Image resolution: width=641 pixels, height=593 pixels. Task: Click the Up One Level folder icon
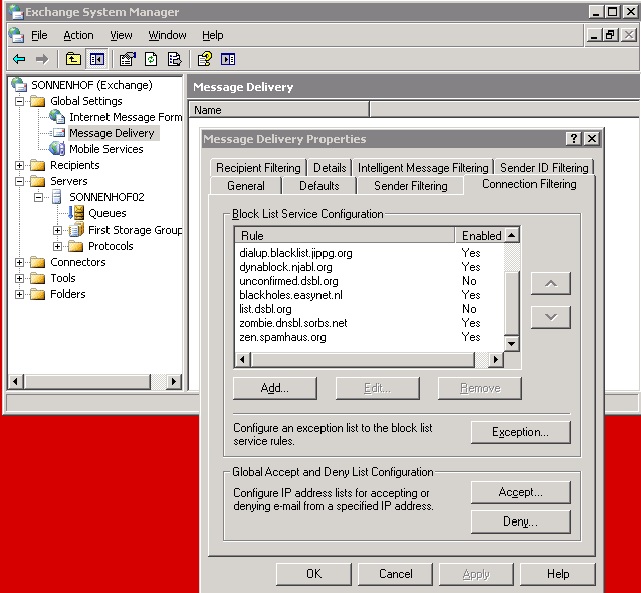coord(74,59)
